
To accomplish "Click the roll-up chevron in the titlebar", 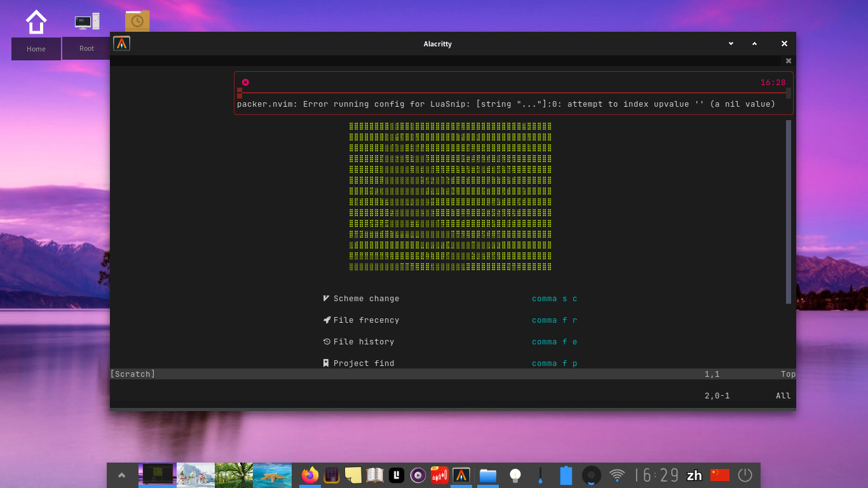I will (754, 43).
